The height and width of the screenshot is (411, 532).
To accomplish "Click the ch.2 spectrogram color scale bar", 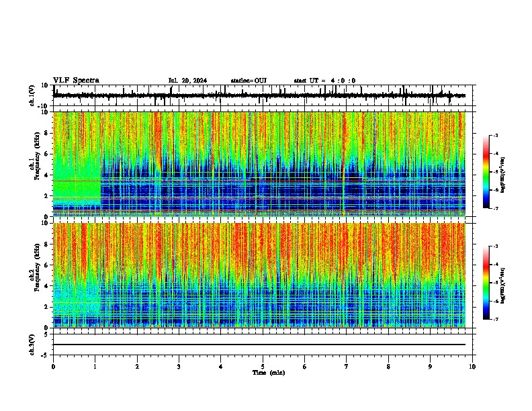I will (x=486, y=283).
